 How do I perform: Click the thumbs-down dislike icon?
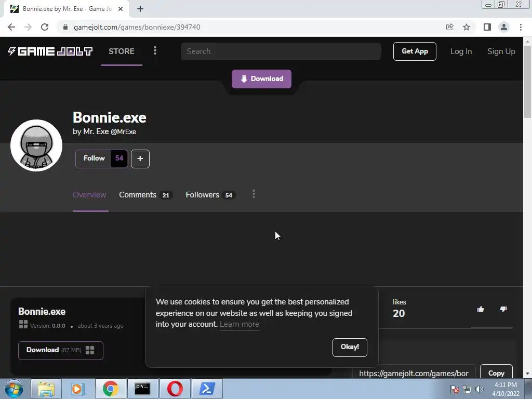click(503, 309)
